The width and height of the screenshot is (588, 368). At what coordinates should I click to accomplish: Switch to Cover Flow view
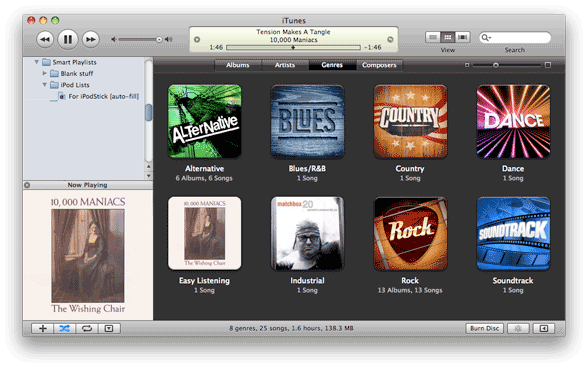(462, 37)
